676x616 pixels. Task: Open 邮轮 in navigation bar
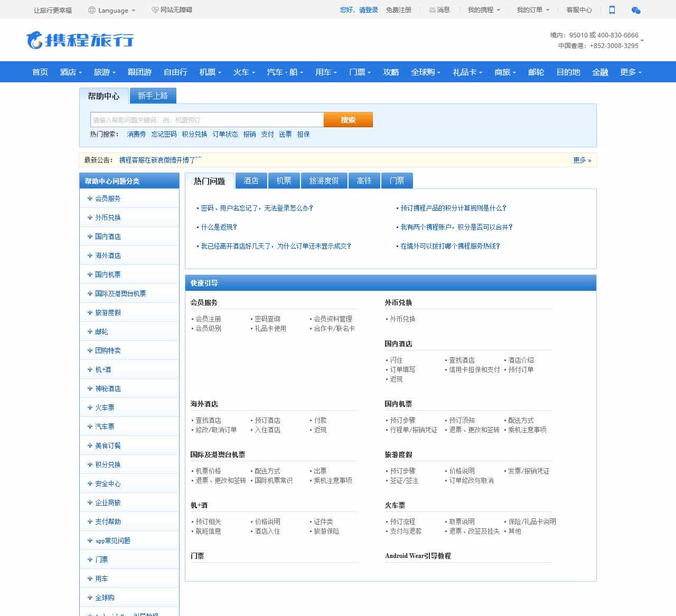(x=536, y=72)
